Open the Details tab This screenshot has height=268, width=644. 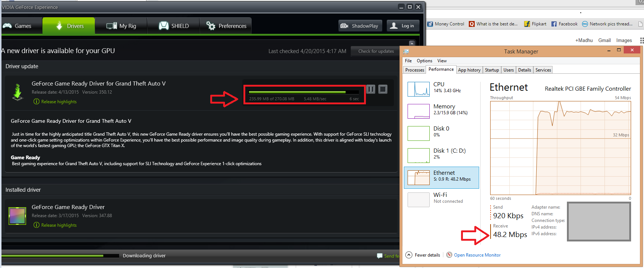pyautogui.click(x=524, y=70)
